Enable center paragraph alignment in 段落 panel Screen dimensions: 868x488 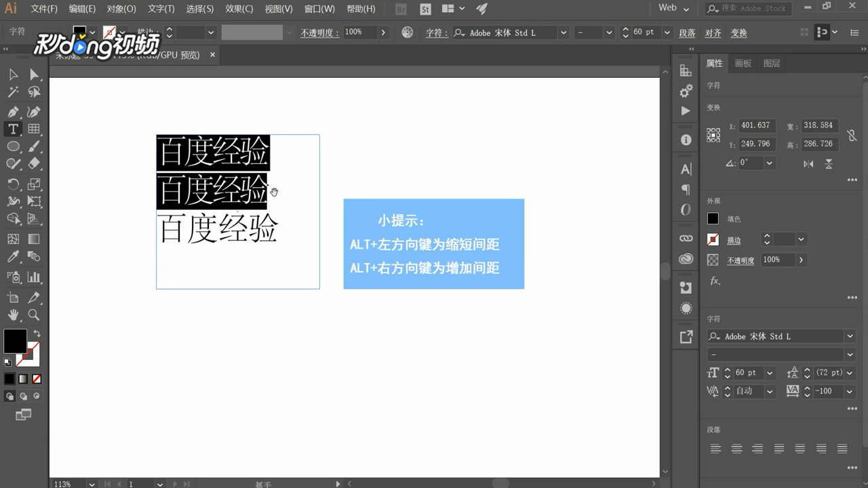(x=736, y=447)
